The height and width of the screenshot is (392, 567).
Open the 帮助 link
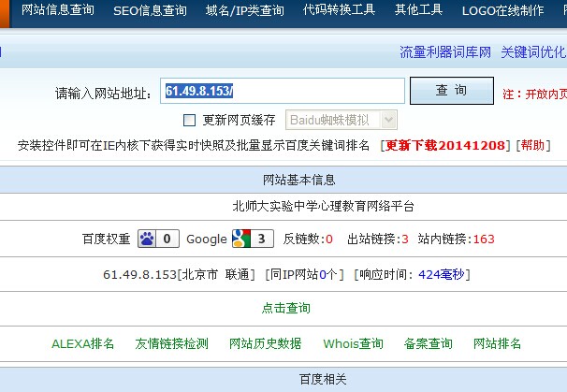(533, 145)
